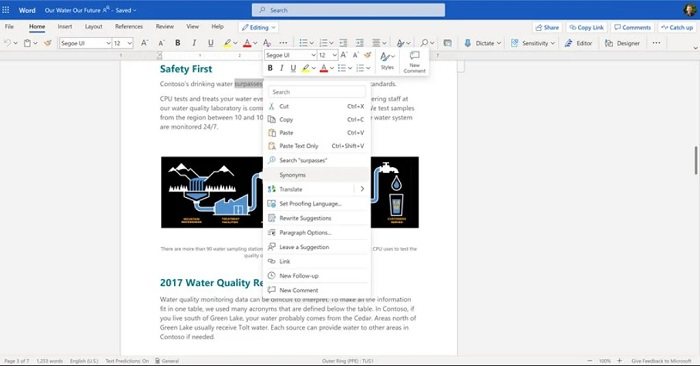Grow font size using the ribbon button

pos(144,43)
